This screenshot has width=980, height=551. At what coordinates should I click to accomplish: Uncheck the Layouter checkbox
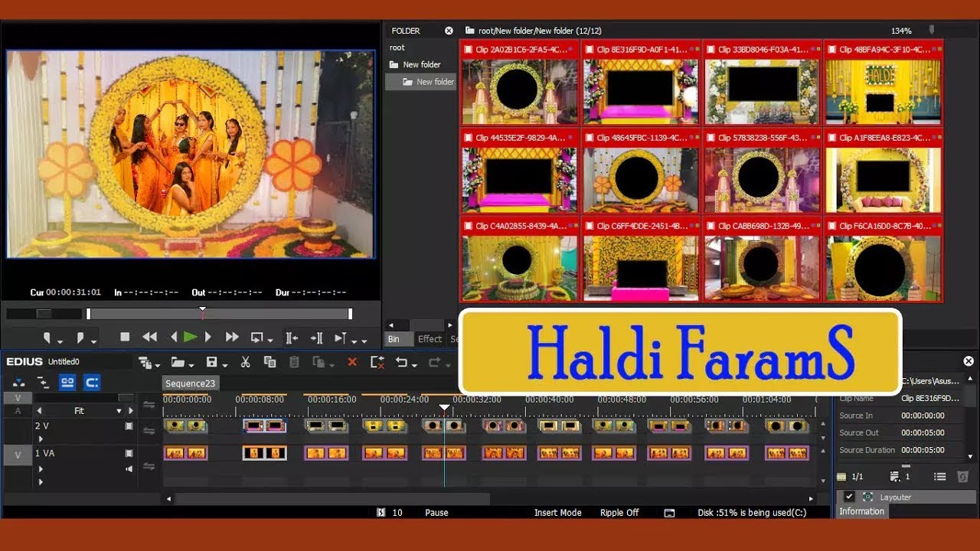click(x=849, y=497)
